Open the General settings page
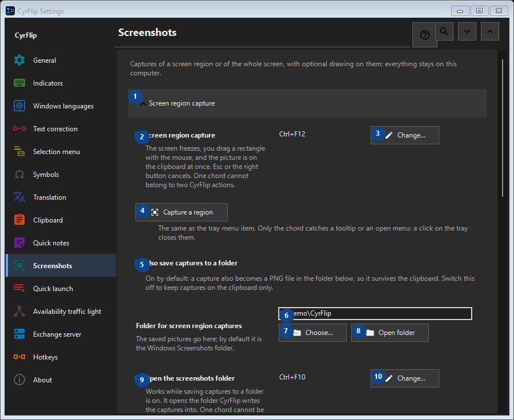The width and height of the screenshot is (514, 420). click(61, 60)
